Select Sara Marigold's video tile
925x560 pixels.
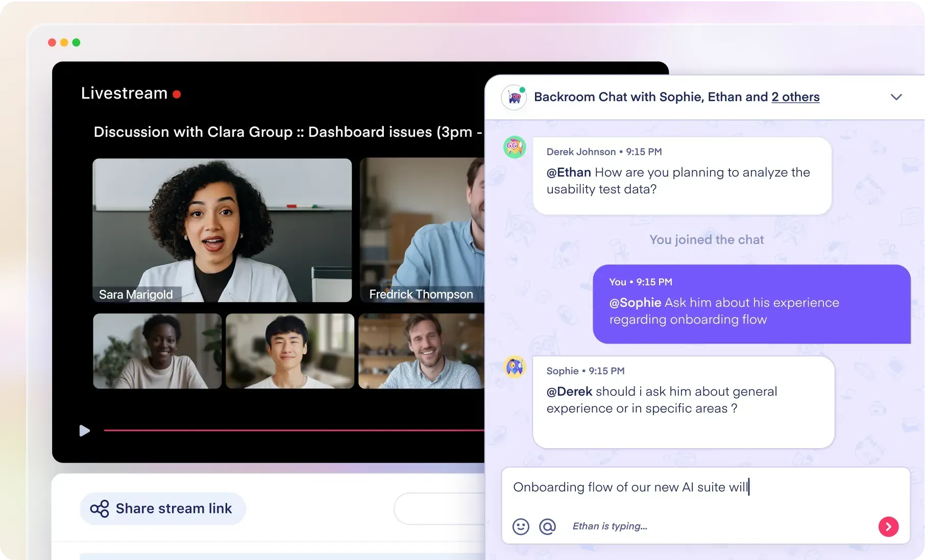pos(222,230)
